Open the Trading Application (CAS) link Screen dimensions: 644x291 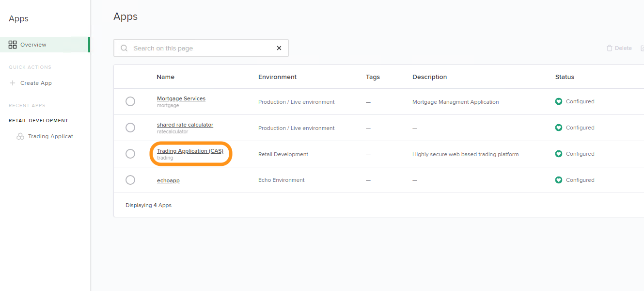click(190, 151)
